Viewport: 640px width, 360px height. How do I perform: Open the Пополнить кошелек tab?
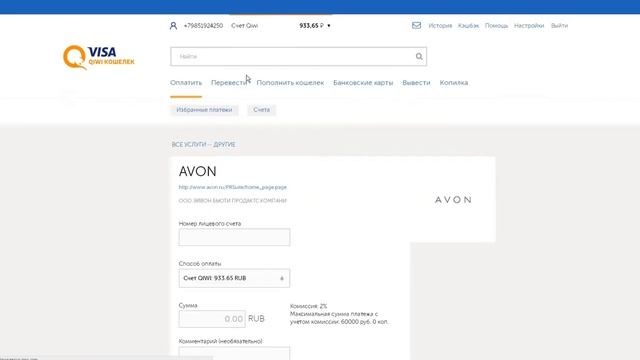coord(290,82)
